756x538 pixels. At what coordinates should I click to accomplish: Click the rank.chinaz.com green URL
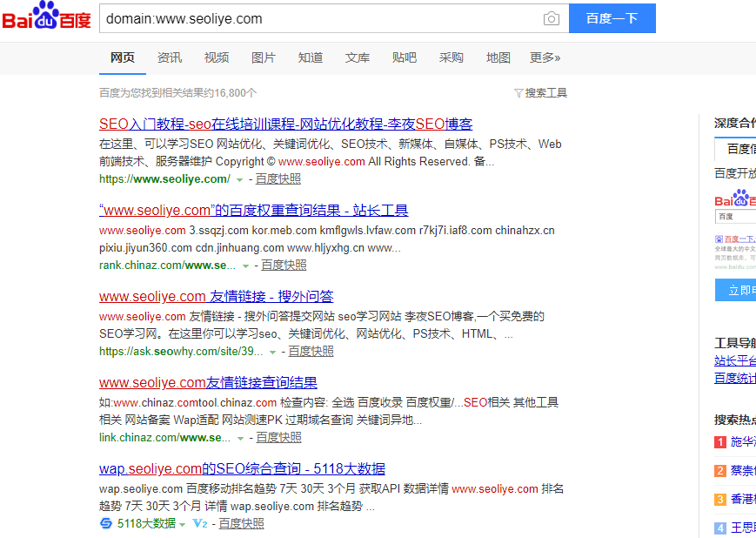tap(168, 266)
